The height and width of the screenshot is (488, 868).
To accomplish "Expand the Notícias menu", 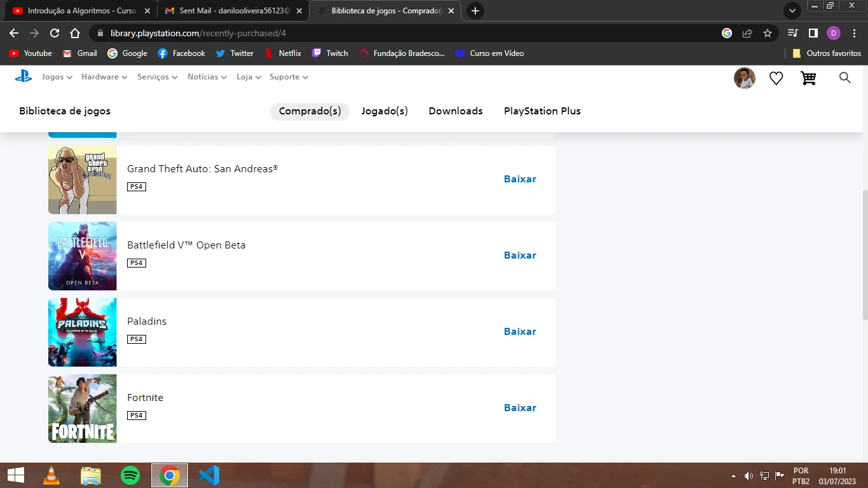I will [207, 77].
